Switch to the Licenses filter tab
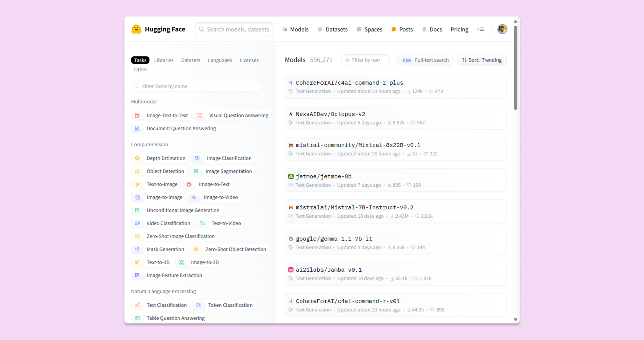The image size is (644, 340). point(249,60)
